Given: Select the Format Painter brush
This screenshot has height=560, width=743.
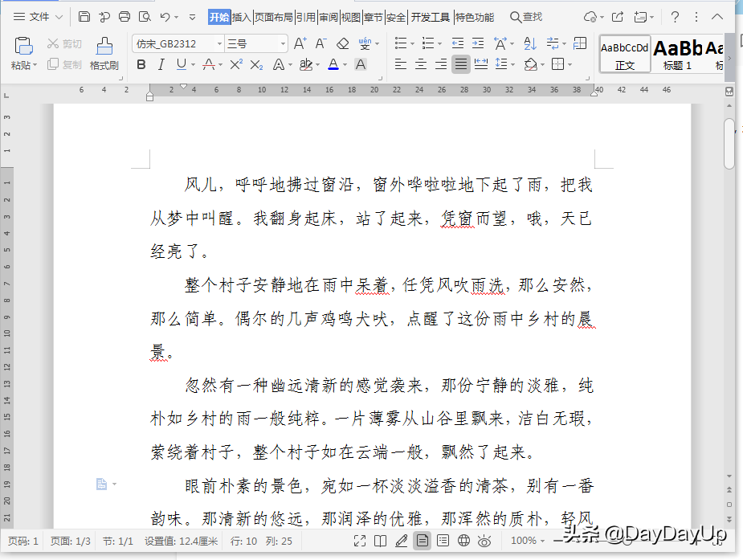Looking at the screenshot, I should [x=104, y=47].
